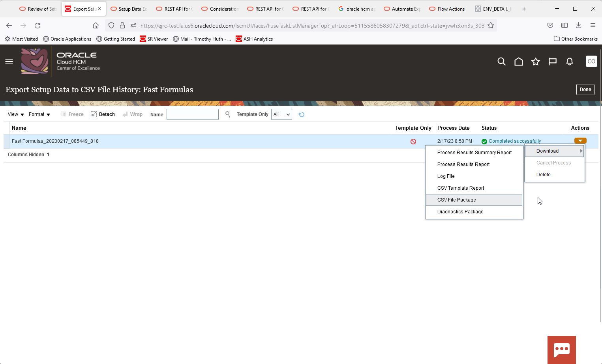Select the Fast Formulas_20230217_085449_818 row

[301, 141]
